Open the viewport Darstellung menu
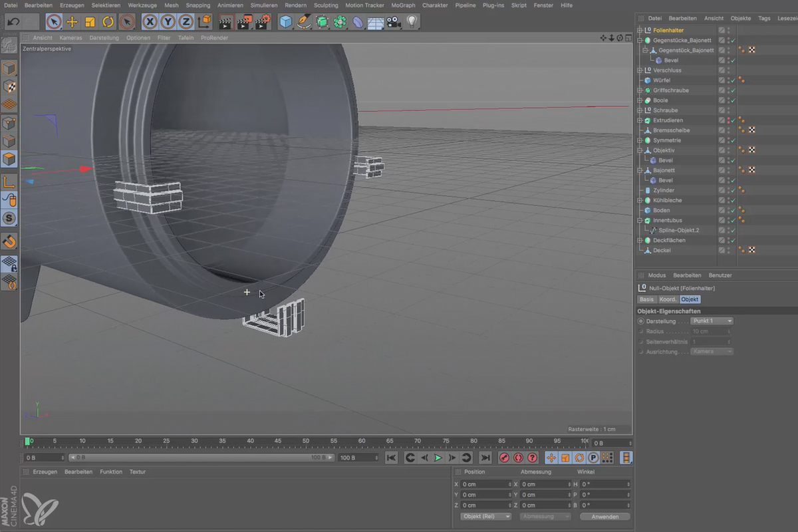Screen dimensions: 798x532 [104, 38]
